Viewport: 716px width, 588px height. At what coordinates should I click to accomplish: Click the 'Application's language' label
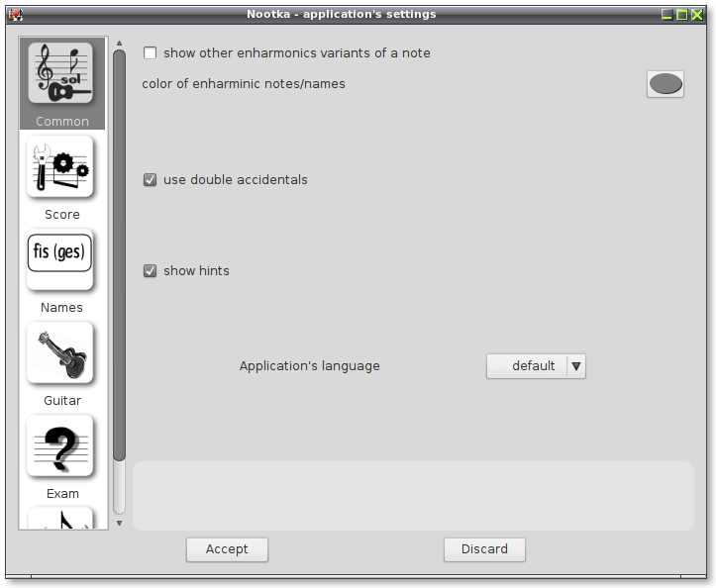(310, 366)
